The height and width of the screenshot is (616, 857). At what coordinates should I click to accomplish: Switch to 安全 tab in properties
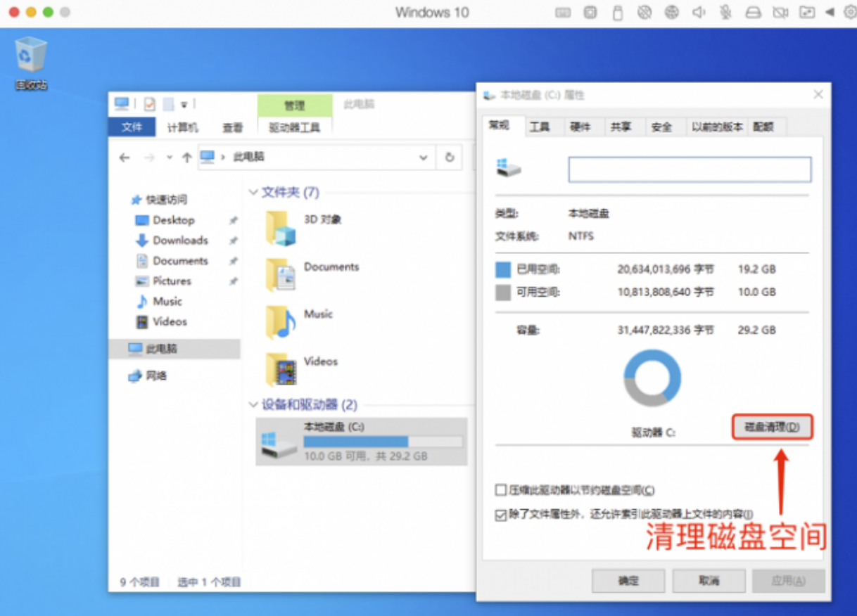point(661,127)
